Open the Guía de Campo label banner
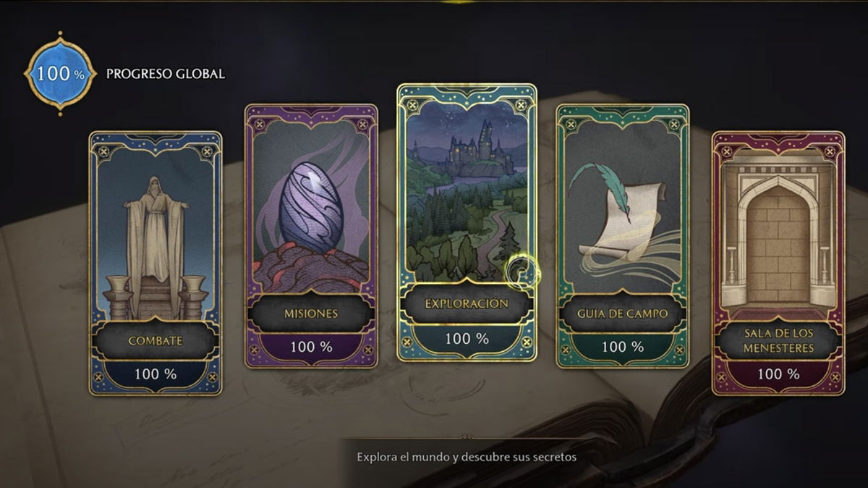 pyautogui.click(x=623, y=314)
